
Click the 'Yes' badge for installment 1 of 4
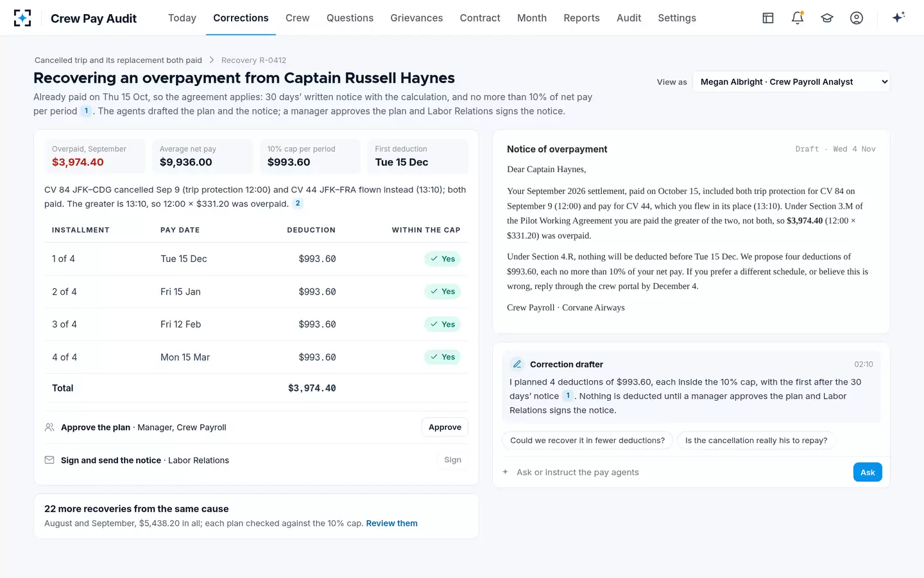coord(442,259)
